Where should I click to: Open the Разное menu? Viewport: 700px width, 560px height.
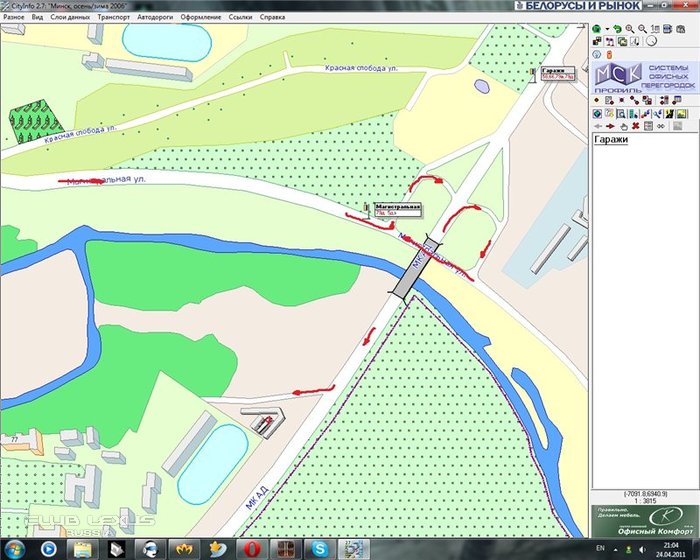pyautogui.click(x=15, y=17)
